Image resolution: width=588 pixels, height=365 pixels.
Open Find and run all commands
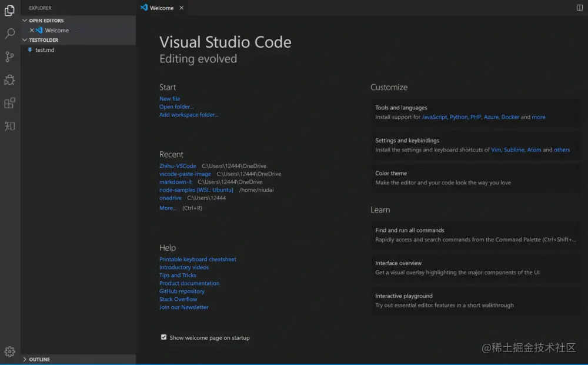tap(475, 235)
